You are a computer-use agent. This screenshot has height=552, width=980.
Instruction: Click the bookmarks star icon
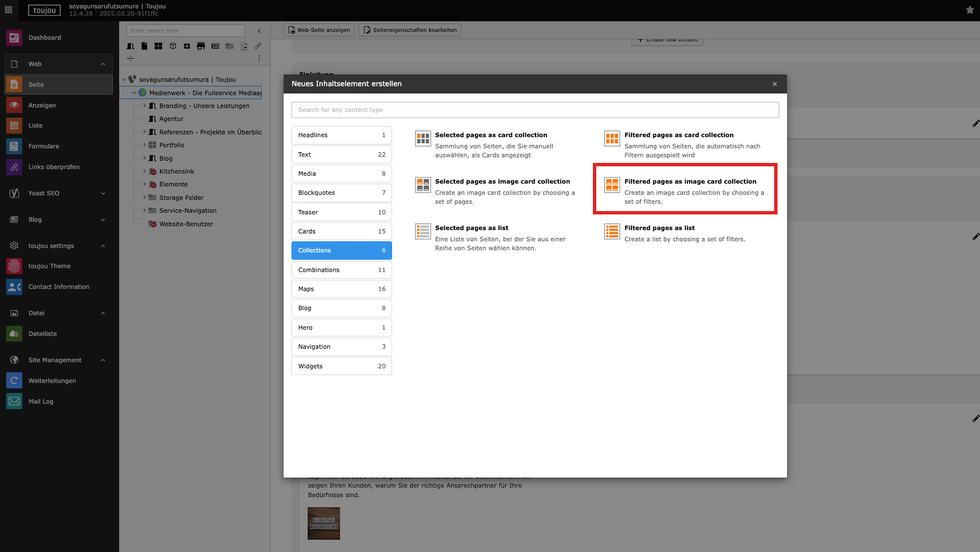tap(969, 10)
